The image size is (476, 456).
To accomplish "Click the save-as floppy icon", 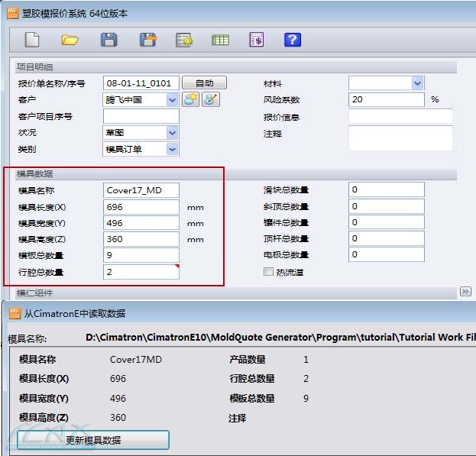I will tap(148, 40).
